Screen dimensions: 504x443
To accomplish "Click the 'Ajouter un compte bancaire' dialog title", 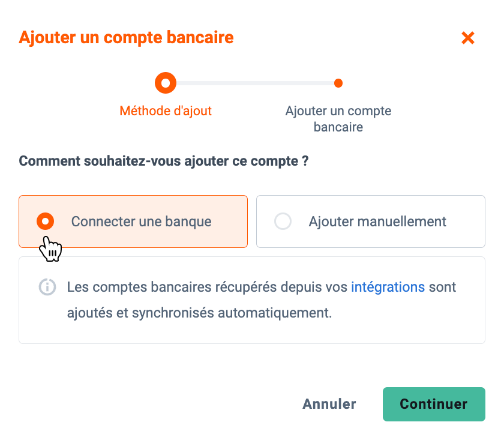I will [x=127, y=38].
